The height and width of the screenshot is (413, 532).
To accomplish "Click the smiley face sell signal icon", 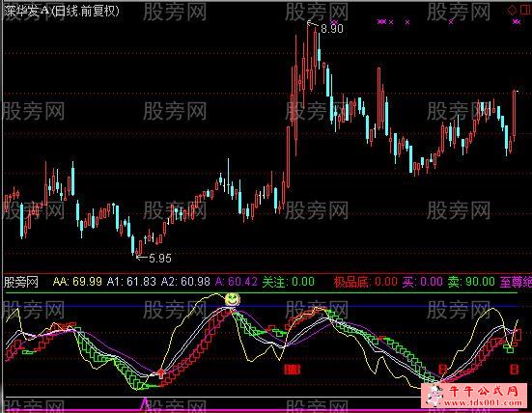I will (233, 299).
